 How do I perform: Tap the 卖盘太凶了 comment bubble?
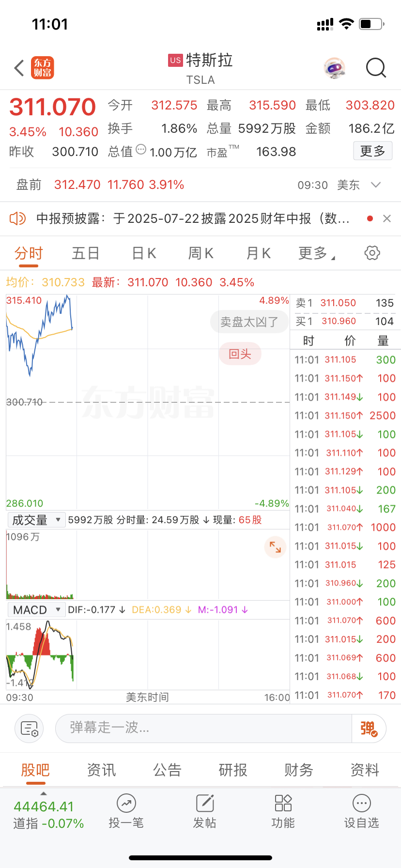click(249, 322)
